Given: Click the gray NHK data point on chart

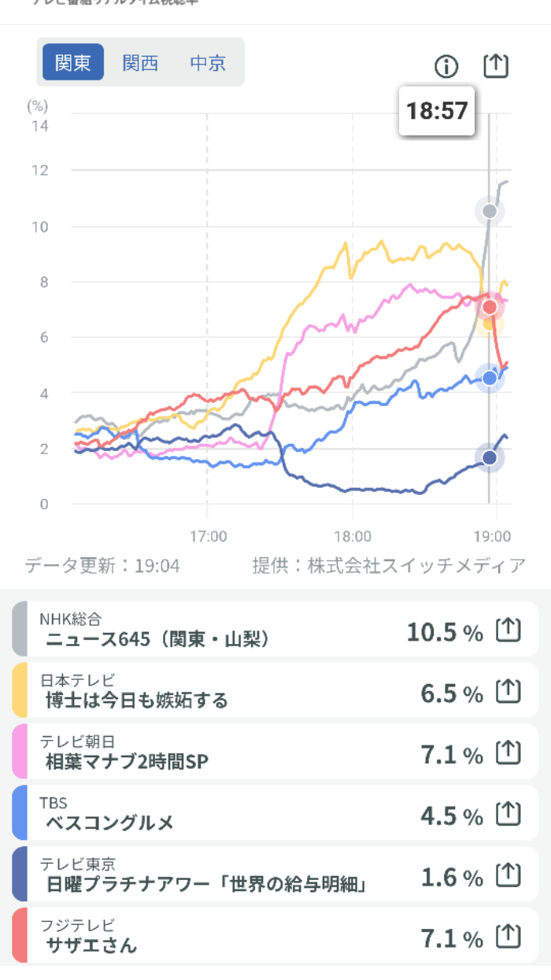Looking at the screenshot, I should point(490,211).
